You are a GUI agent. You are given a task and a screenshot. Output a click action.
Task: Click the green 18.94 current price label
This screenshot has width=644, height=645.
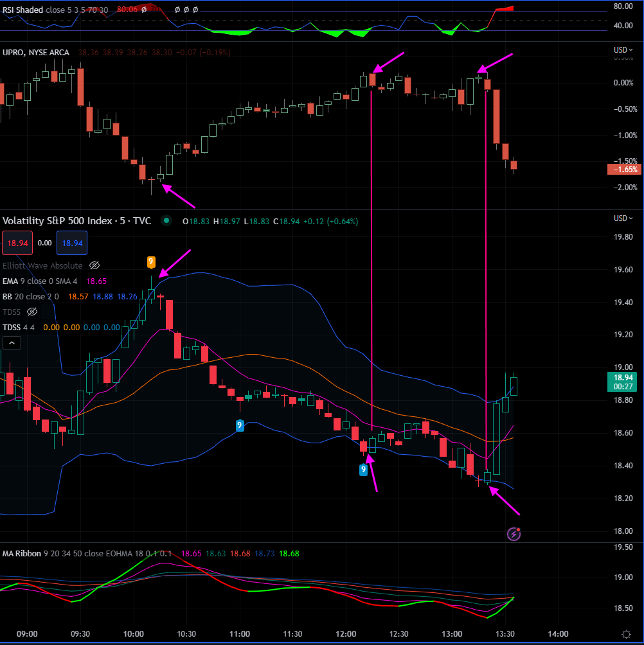623,378
